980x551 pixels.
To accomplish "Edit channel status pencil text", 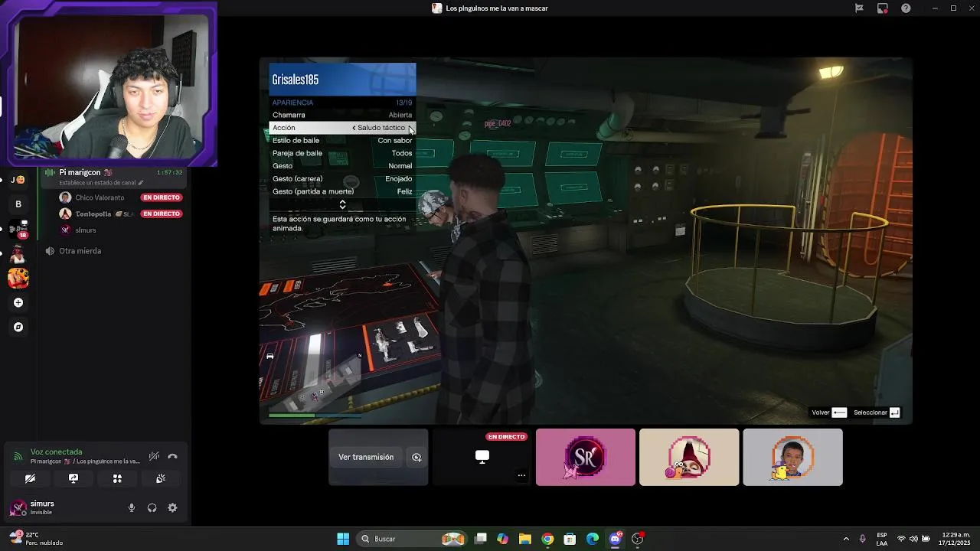I will coord(101,183).
